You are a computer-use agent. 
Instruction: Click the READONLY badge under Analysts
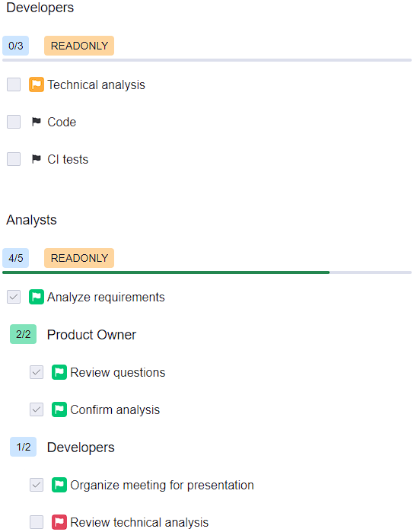[x=79, y=258]
